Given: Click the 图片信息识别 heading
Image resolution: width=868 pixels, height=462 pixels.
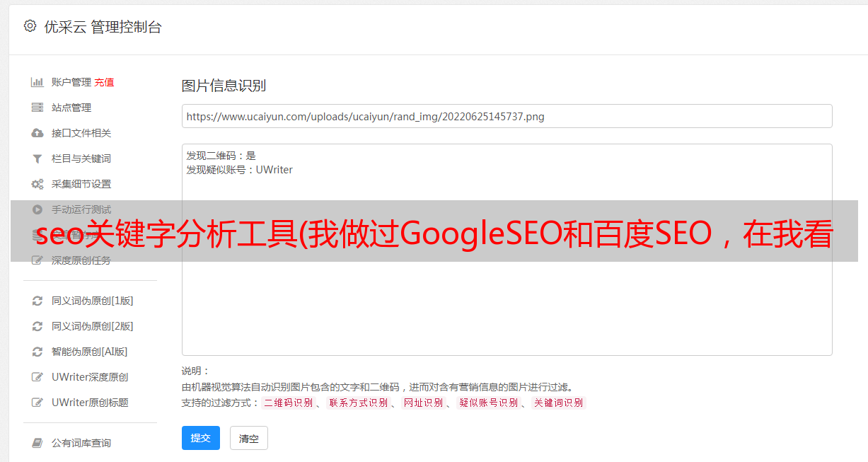Looking at the screenshot, I should [224, 86].
